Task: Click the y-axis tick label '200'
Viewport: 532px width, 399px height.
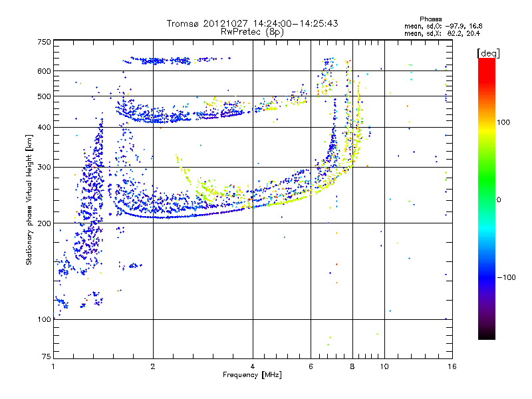Action: 44,223
